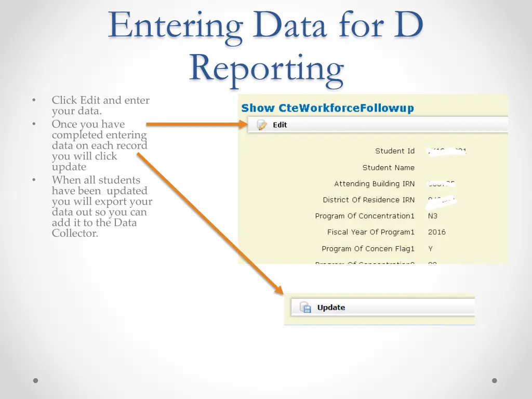Click the Edit pencil icon
This screenshot has height=399, width=532.
pyautogui.click(x=262, y=125)
